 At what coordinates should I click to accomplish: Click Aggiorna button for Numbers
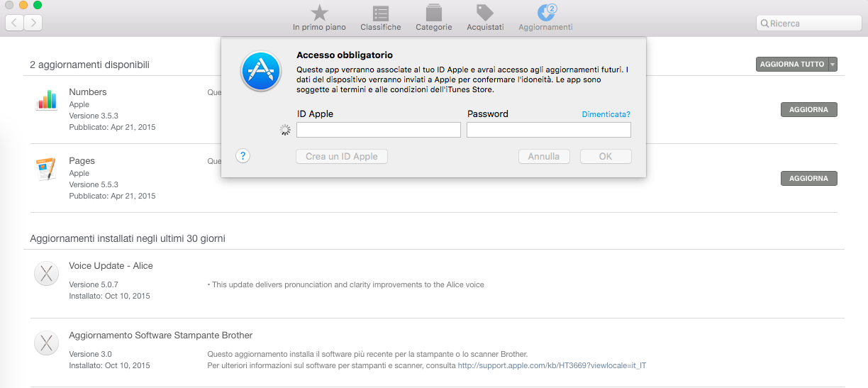click(x=808, y=110)
